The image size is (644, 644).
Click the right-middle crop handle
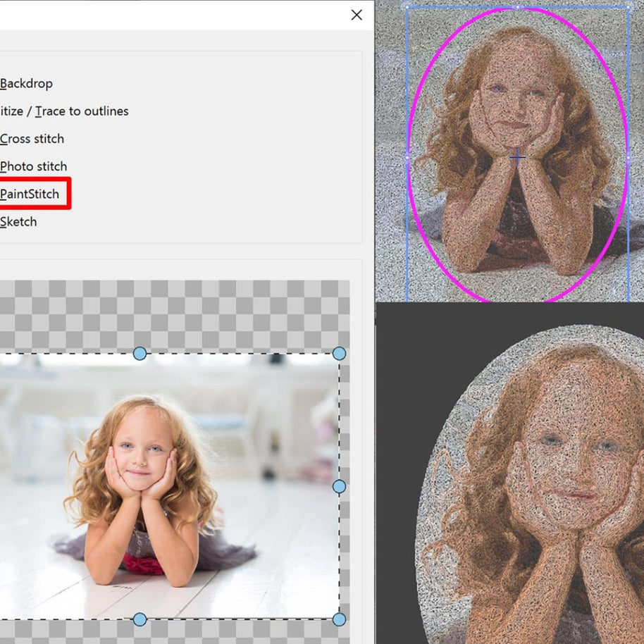click(x=339, y=486)
